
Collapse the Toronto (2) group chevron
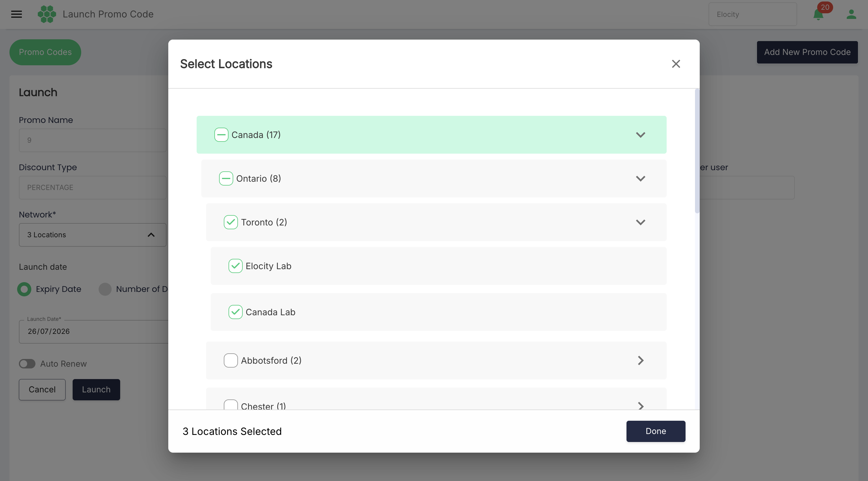click(641, 222)
